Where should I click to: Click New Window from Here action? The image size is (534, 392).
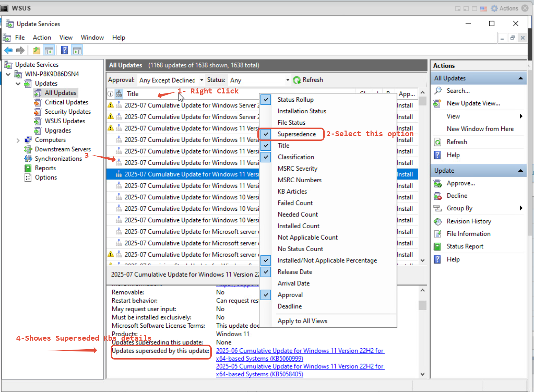pos(480,129)
